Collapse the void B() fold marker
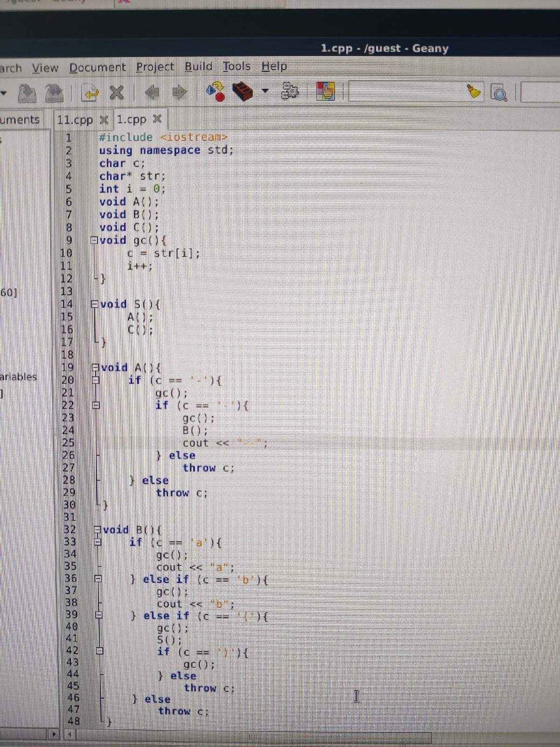 (98, 530)
